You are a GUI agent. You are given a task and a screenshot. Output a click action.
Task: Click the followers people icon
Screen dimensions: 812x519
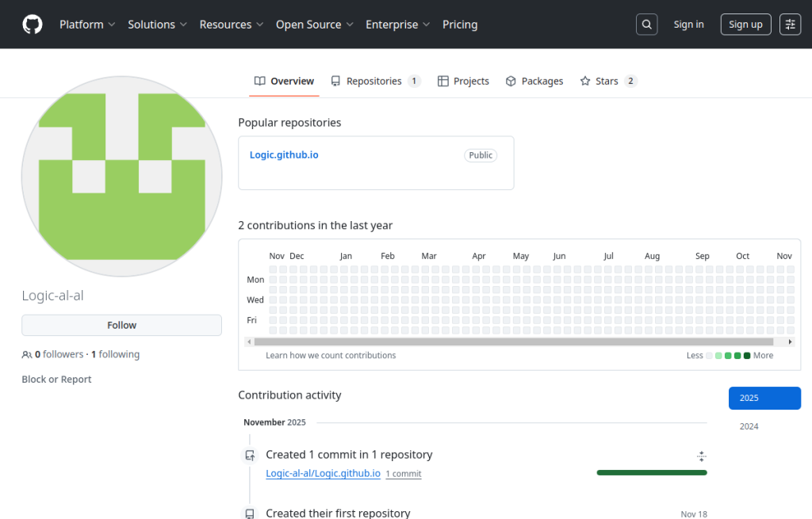point(27,355)
